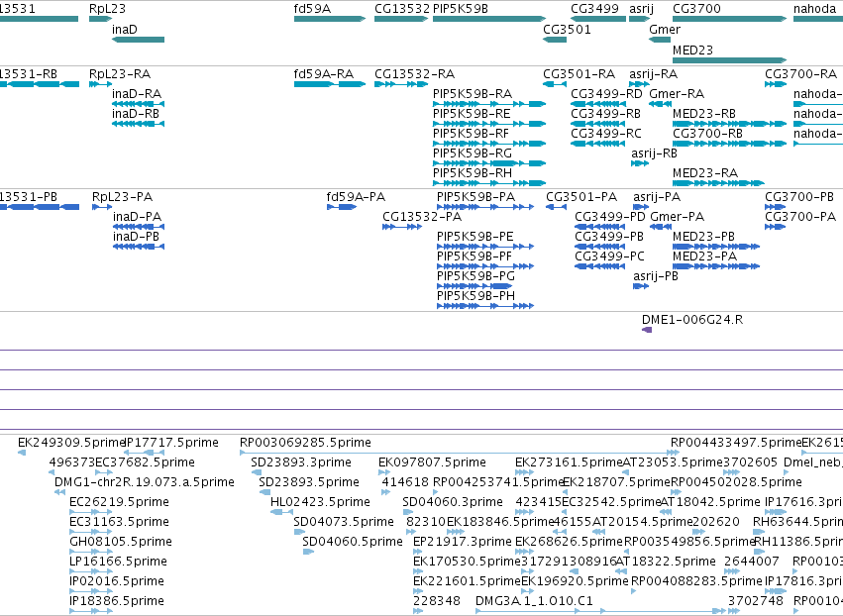Click the DME1-006G24.R feature label

692,320
